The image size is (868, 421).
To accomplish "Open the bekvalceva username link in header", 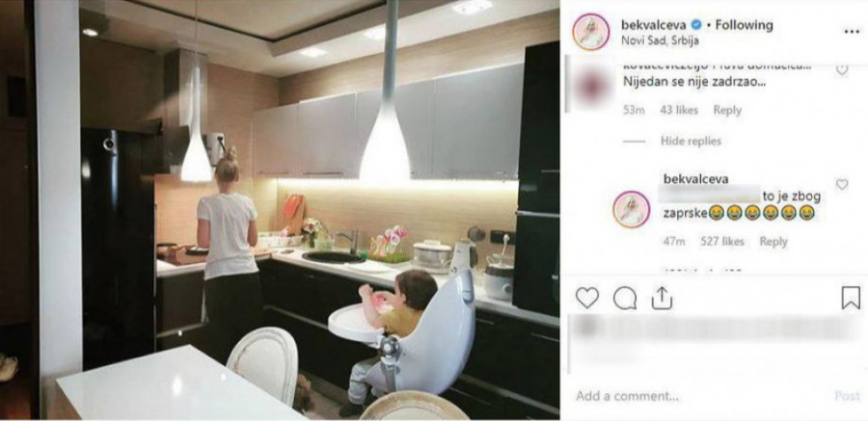I will click(x=654, y=25).
